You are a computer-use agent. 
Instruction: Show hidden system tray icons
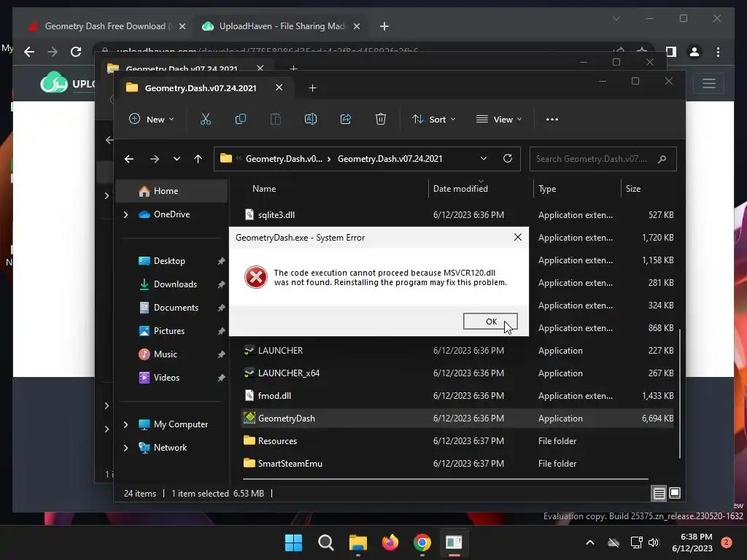(589, 542)
